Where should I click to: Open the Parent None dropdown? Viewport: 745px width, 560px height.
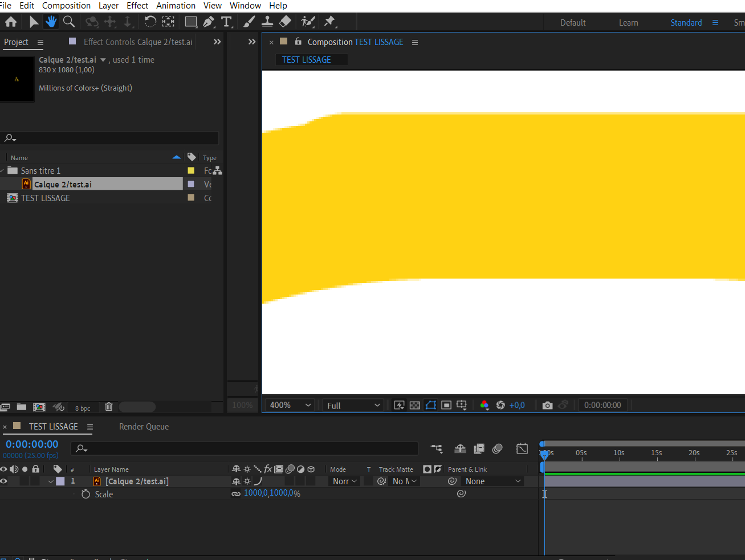(x=493, y=481)
